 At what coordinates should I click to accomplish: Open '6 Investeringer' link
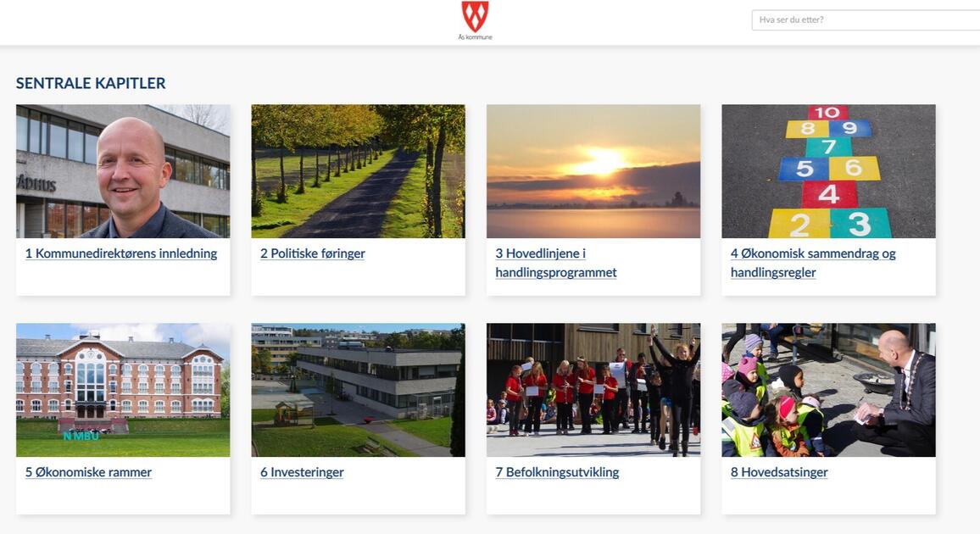click(302, 472)
